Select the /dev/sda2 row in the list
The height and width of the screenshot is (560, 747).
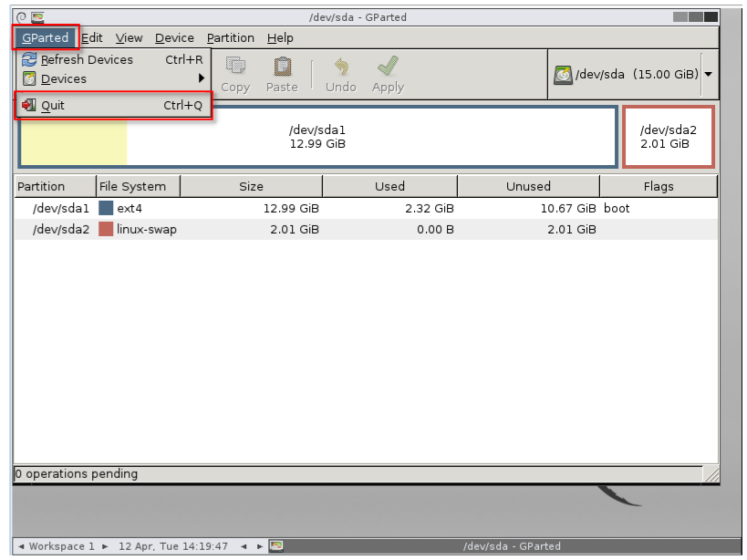(x=366, y=229)
